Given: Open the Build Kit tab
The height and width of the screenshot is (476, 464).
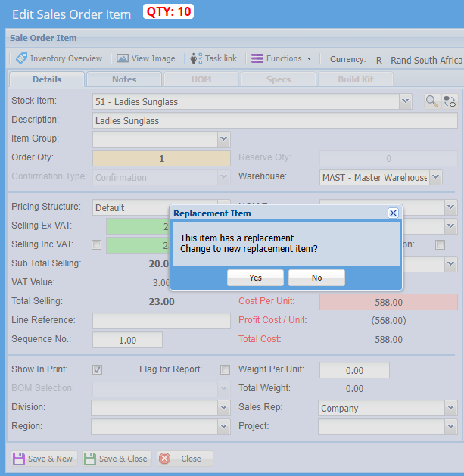Looking at the screenshot, I should 356,79.
